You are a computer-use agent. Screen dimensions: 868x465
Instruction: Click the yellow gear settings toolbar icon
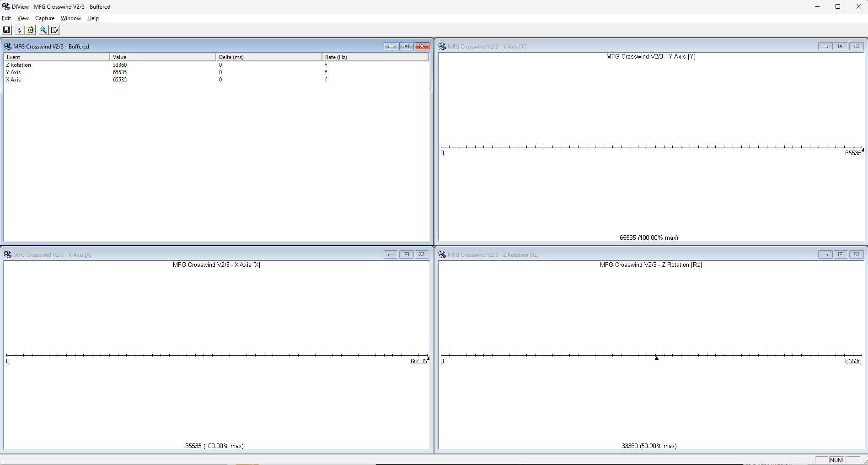coord(31,30)
